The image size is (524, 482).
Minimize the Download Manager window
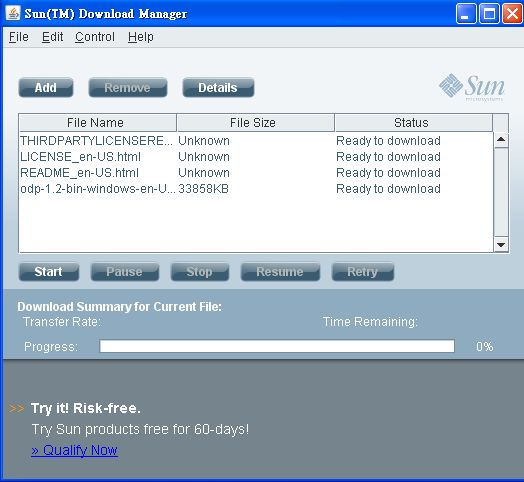pos(466,14)
